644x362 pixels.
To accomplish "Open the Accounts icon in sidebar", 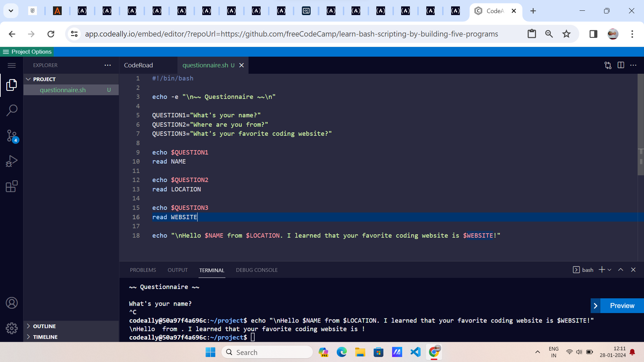I will tap(12, 303).
